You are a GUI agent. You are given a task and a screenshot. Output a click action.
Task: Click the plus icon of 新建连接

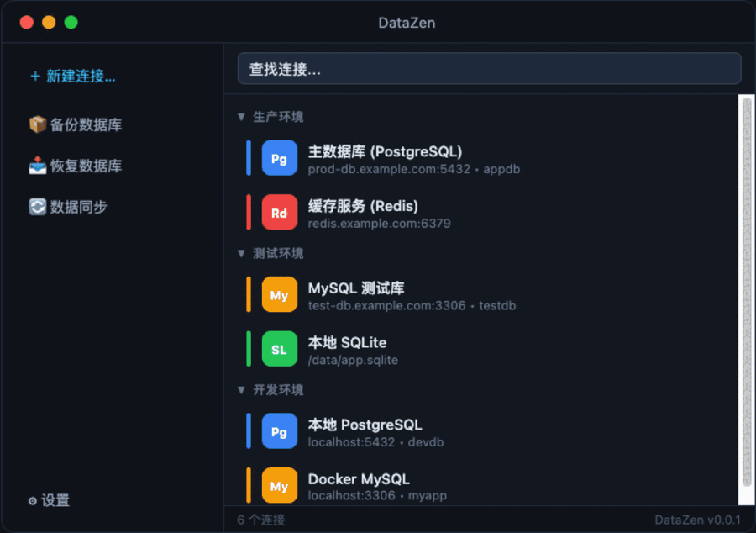tap(35, 76)
